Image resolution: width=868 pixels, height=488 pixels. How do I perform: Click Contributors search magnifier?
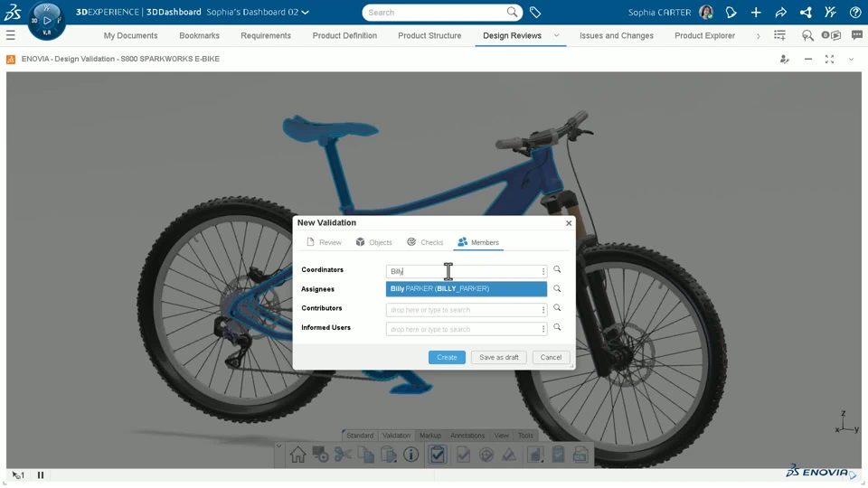click(557, 307)
